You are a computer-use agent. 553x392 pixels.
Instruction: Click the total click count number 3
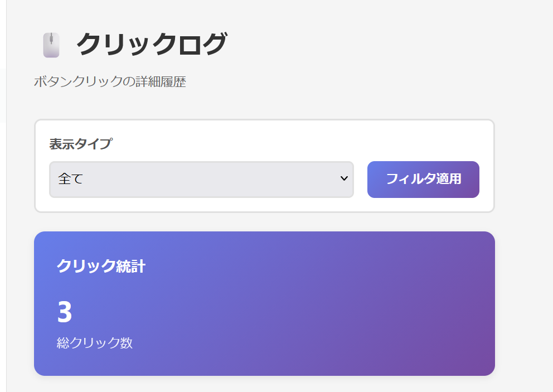(x=65, y=312)
